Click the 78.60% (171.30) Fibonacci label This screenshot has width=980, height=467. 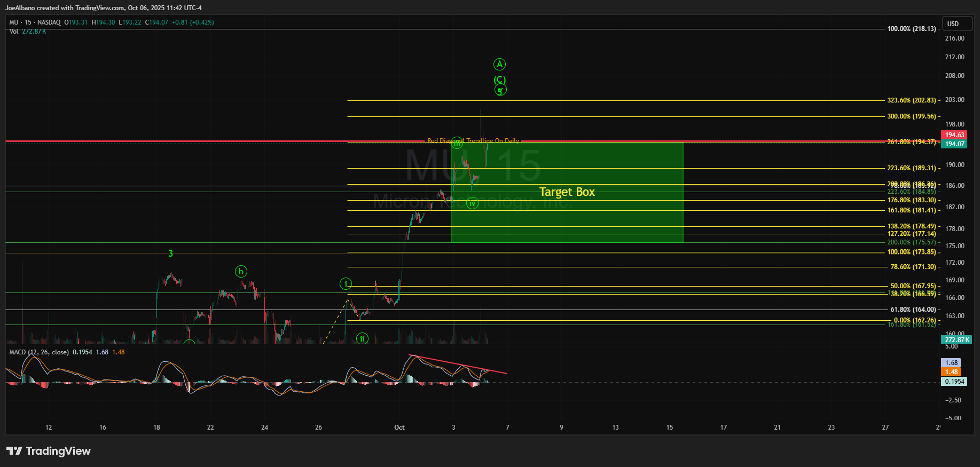(x=913, y=267)
